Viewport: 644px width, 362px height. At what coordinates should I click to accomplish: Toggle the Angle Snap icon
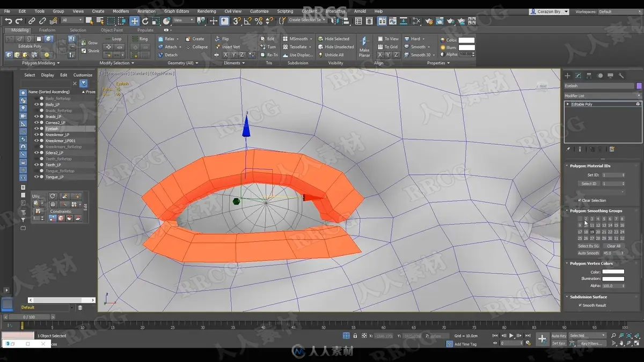(x=248, y=21)
